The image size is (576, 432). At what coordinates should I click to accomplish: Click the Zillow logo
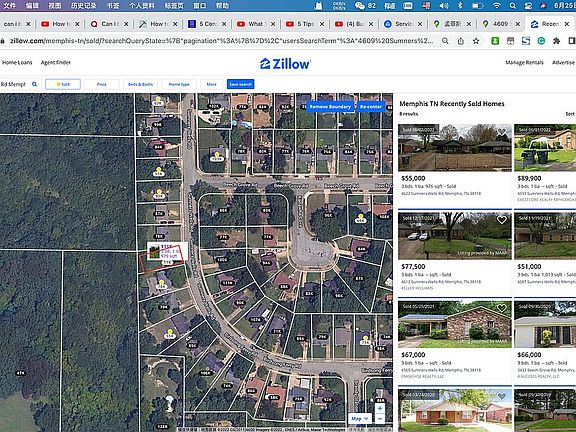(x=285, y=64)
